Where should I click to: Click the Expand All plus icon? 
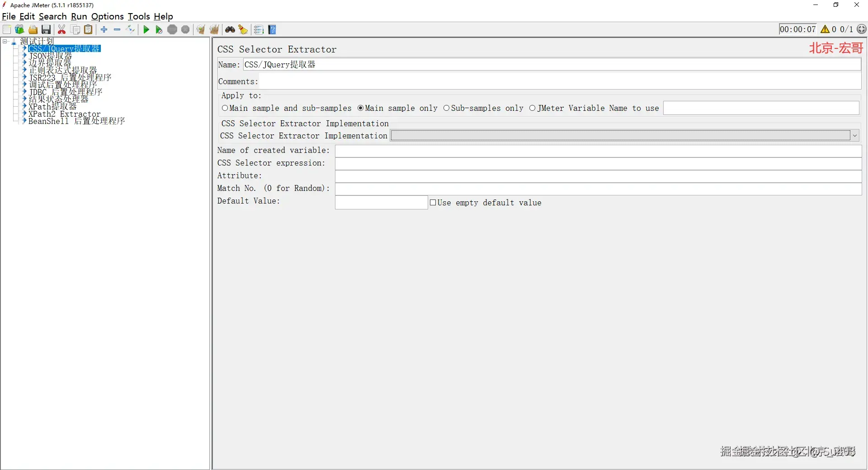click(x=104, y=30)
